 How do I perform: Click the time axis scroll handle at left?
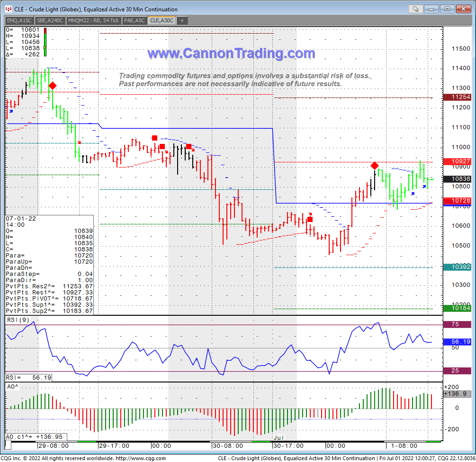tap(8, 445)
